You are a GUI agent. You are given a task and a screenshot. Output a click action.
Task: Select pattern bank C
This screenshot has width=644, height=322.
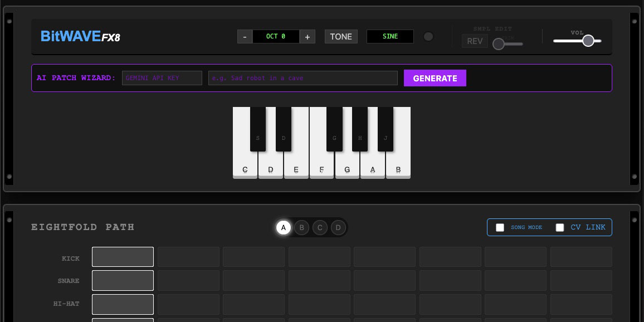point(320,227)
